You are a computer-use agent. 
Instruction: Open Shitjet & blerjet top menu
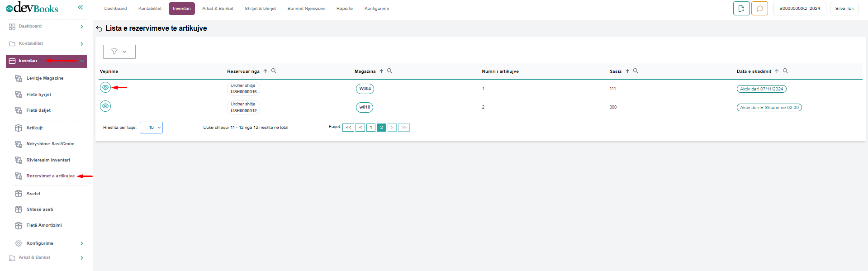tap(260, 9)
